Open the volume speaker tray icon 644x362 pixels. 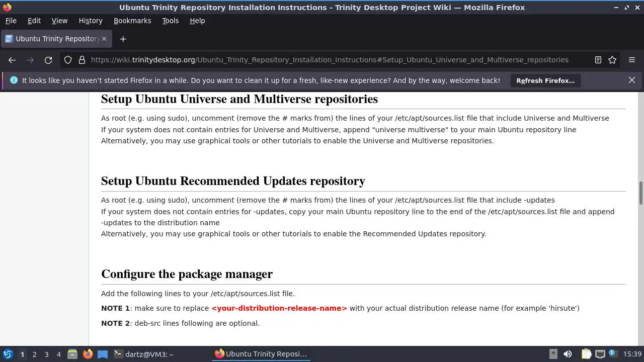pos(568,354)
